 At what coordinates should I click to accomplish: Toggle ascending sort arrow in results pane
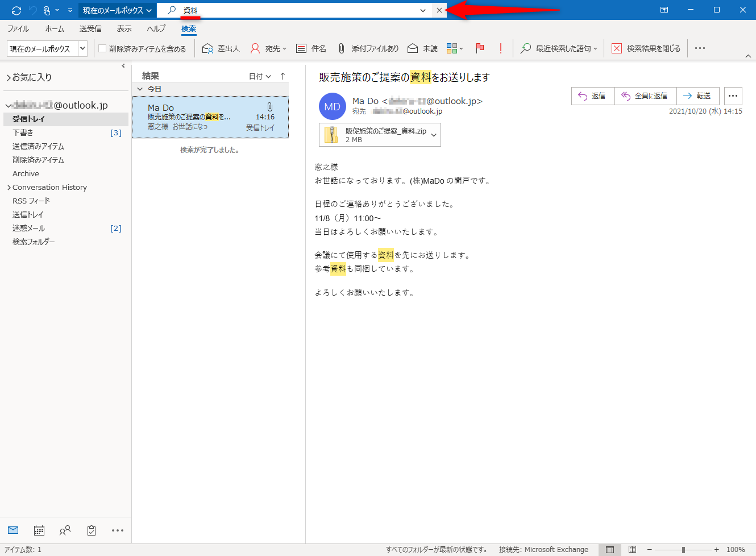tap(283, 75)
